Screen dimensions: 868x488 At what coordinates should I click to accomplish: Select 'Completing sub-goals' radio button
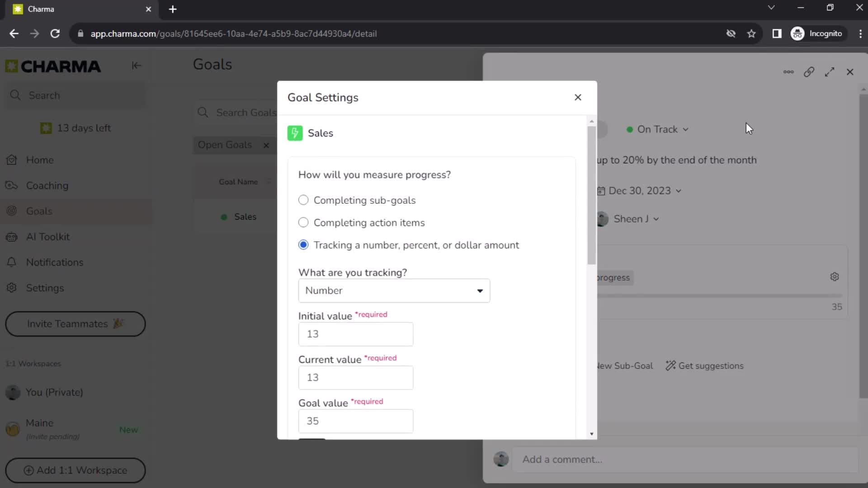pos(303,200)
